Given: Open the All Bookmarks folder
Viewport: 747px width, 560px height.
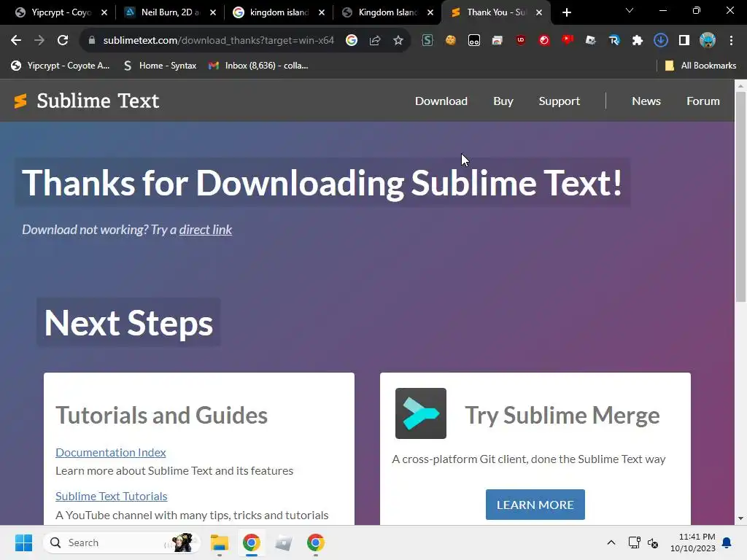Looking at the screenshot, I should pyautogui.click(x=700, y=66).
